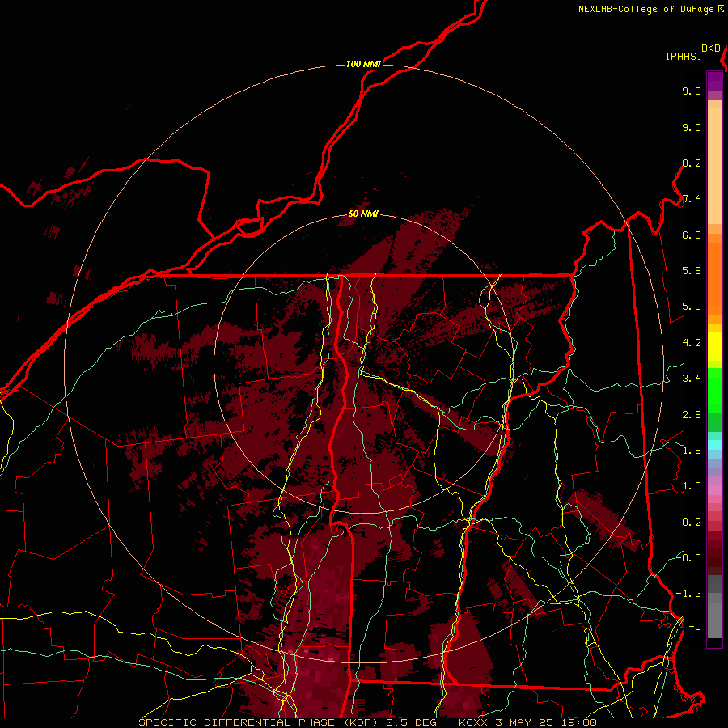Click the 100 NMI range ring label
728x728 pixels.
pos(363,64)
